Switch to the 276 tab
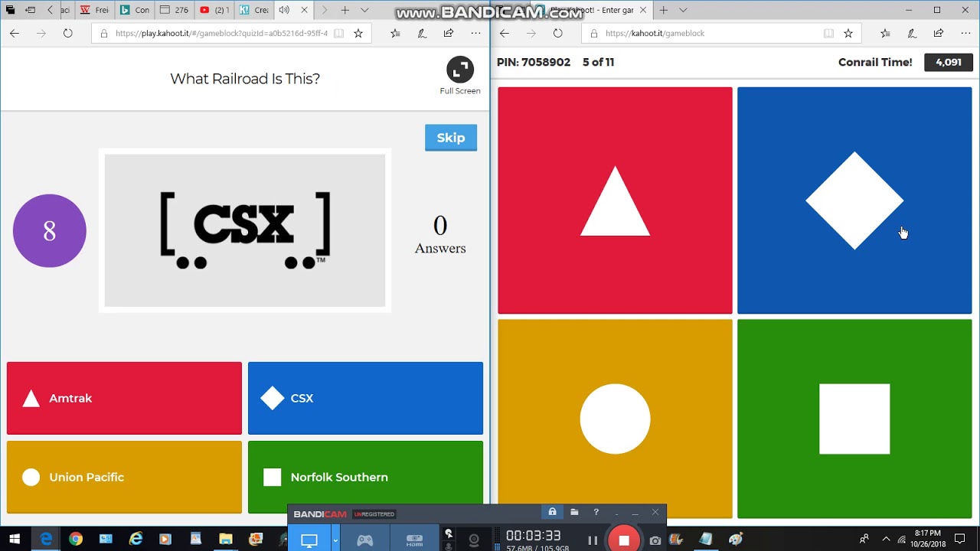Viewport: 980px width, 551px height. 175,10
